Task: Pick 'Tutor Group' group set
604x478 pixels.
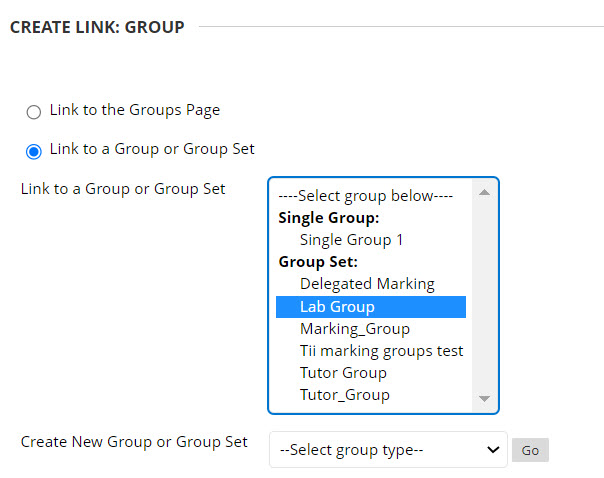Action: (x=343, y=373)
